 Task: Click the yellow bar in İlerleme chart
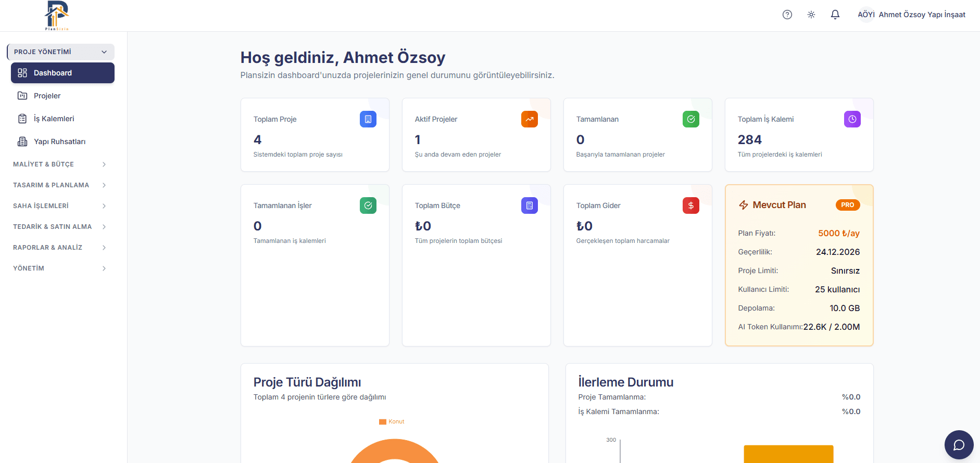click(x=788, y=454)
